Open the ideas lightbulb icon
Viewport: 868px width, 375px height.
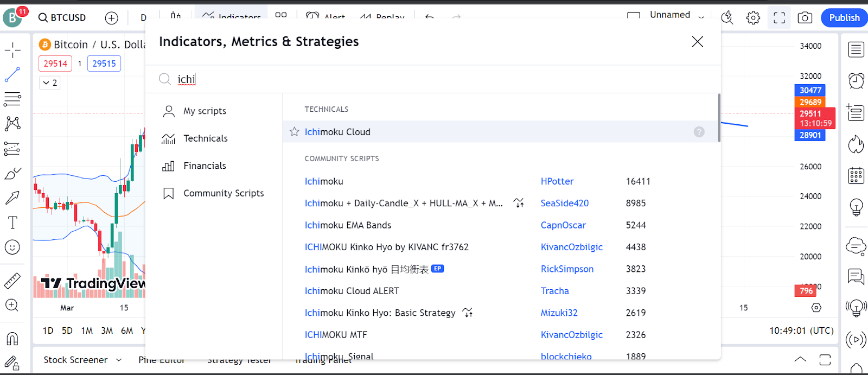(x=856, y=207)
